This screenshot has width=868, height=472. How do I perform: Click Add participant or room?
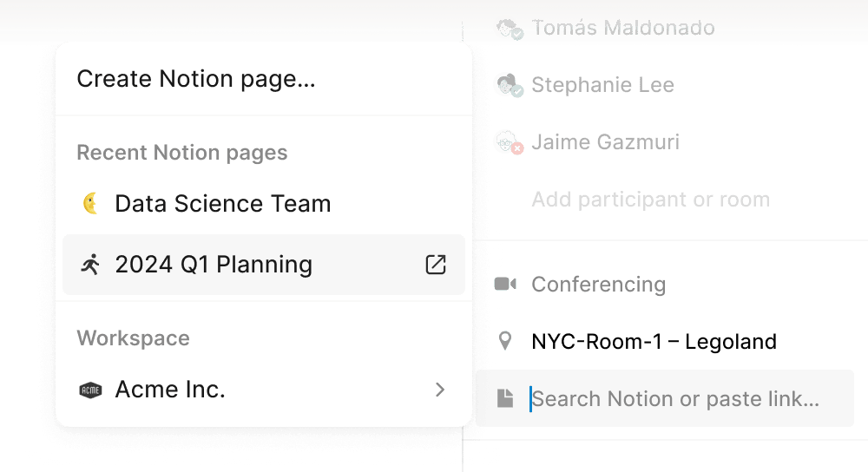650,200
